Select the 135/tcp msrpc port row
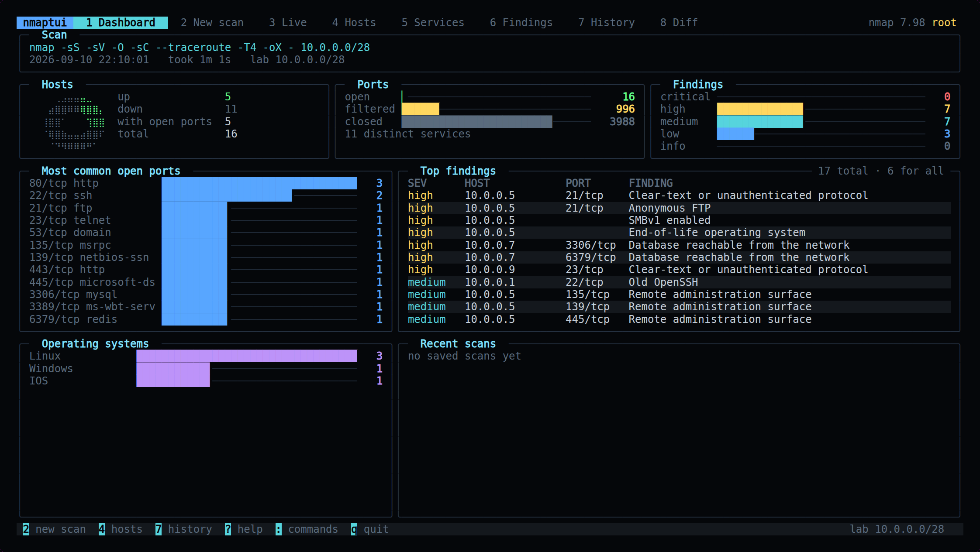The width and height of the screenshot is (980, 552). pyautogui.click(x=206, y=245)
